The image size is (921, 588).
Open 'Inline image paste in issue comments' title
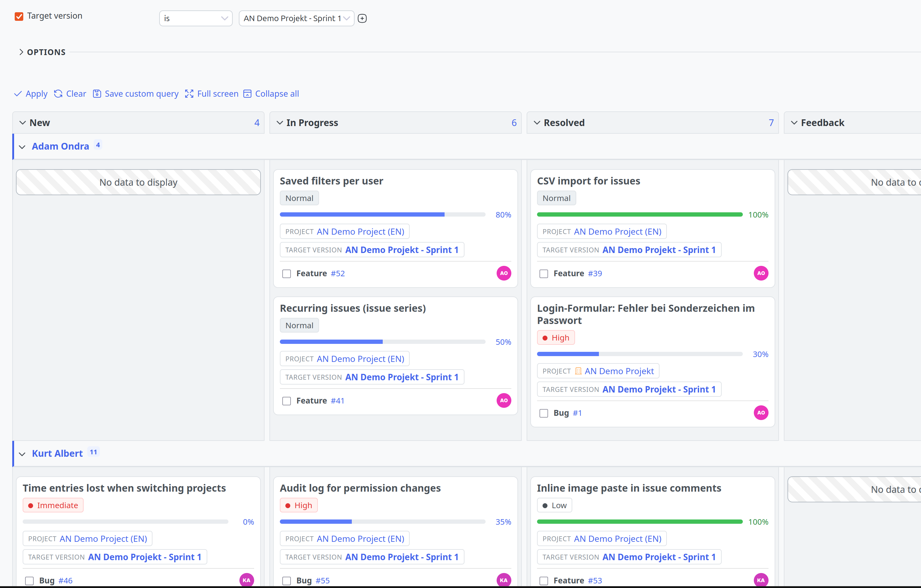[x=629, y=488]
